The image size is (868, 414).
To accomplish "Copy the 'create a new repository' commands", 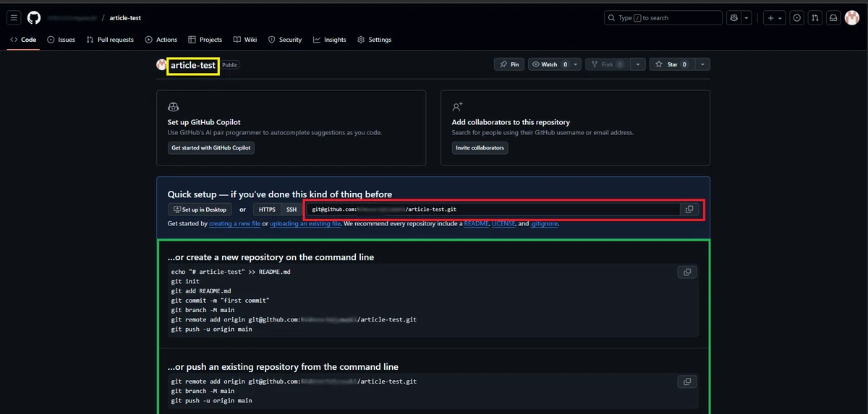I will point(687,272).
